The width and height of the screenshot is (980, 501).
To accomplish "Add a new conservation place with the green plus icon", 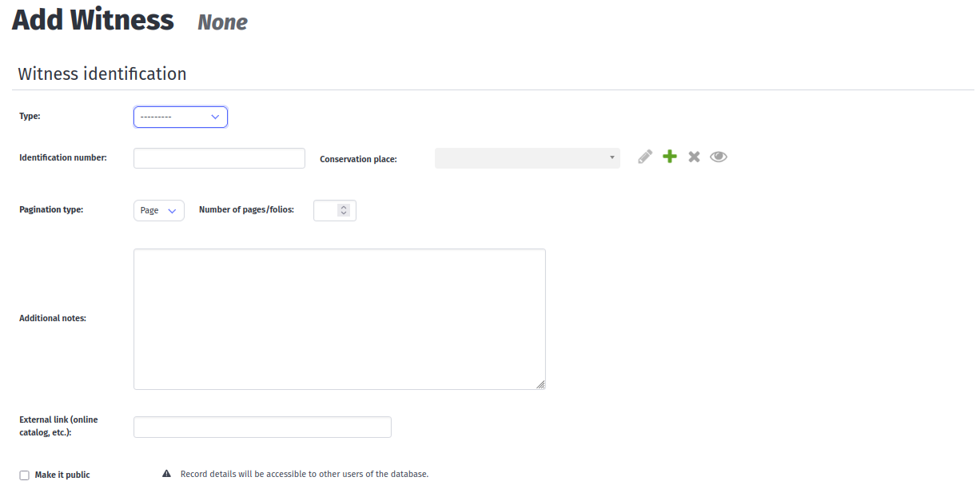I will tap(669, 157).
